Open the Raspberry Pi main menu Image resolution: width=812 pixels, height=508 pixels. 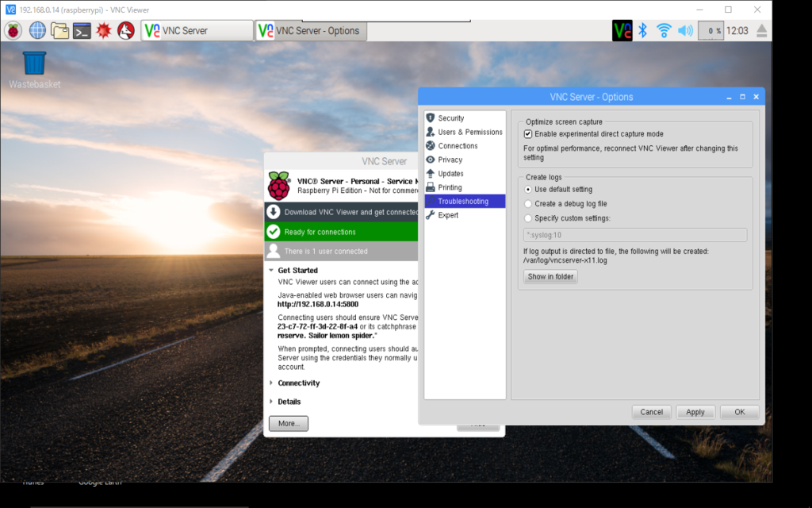[x=13, y=31]
